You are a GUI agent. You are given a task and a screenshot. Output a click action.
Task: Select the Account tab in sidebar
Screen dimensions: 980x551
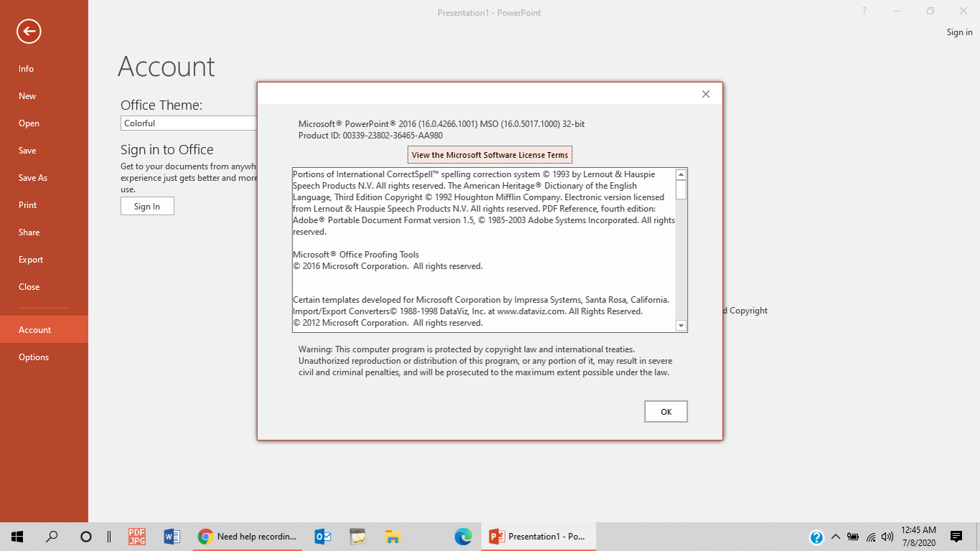[x=44, y=330]
